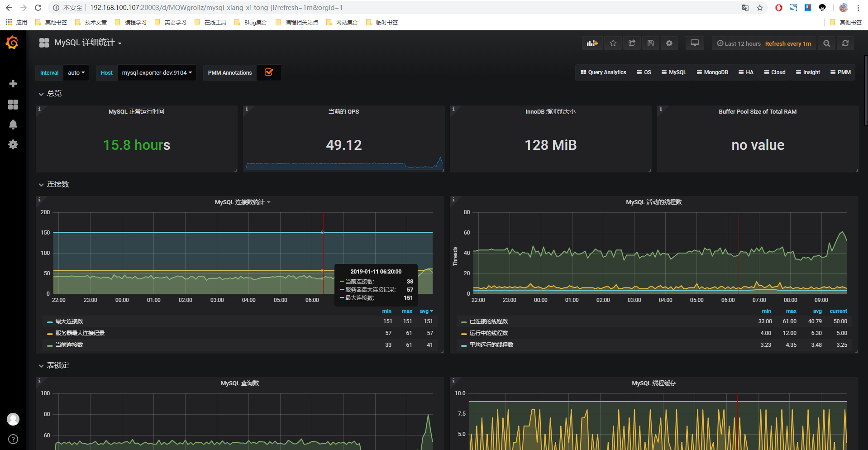Open the time range picker Last 12 hours
The width and height of the screenshot is (868, 450).
point(764,43)
